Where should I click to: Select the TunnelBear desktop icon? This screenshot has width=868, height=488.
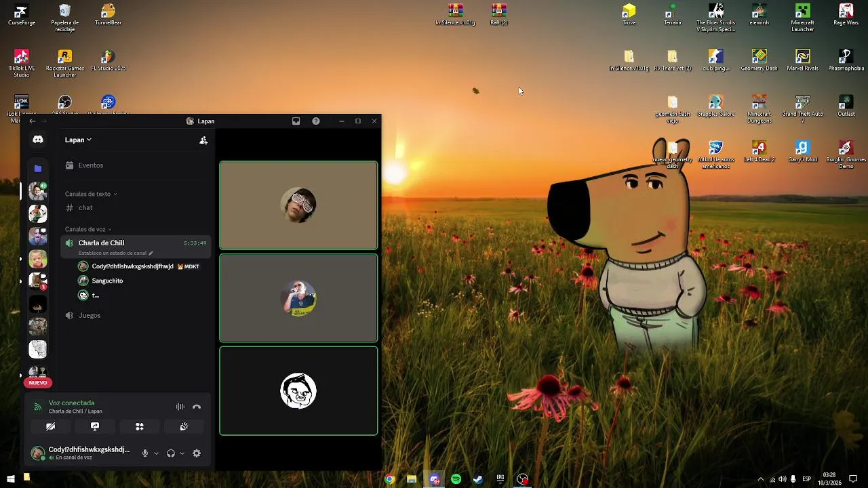tap(108, 15)
